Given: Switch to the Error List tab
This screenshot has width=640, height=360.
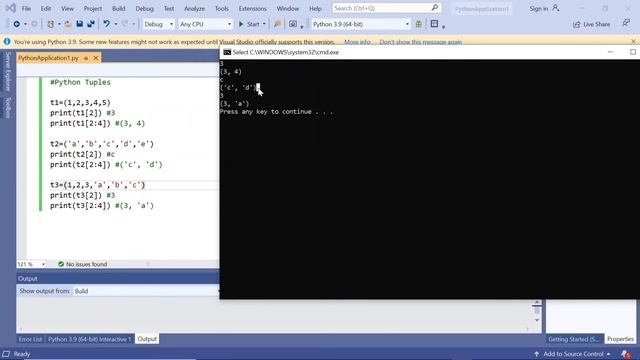Looking at the screenshot, I should point(30,339).
